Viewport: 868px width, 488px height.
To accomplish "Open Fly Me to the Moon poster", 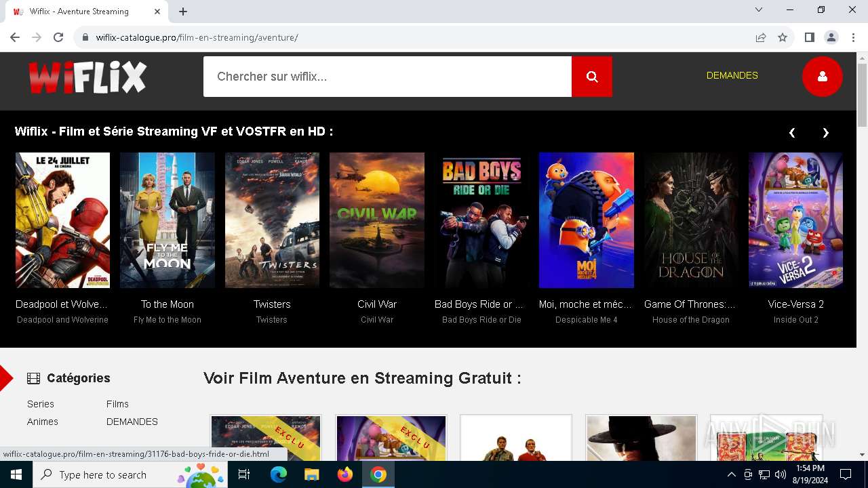I will pyautogui.click(x=167, y=220).
